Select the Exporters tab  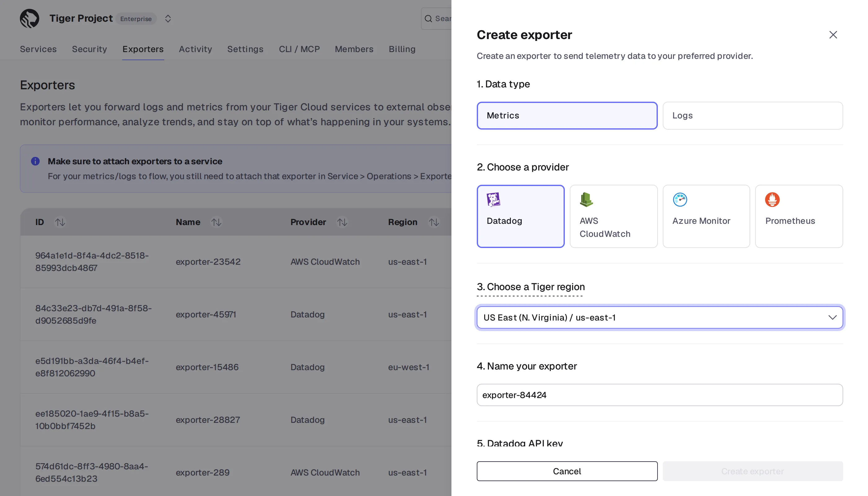coord(143,49)
